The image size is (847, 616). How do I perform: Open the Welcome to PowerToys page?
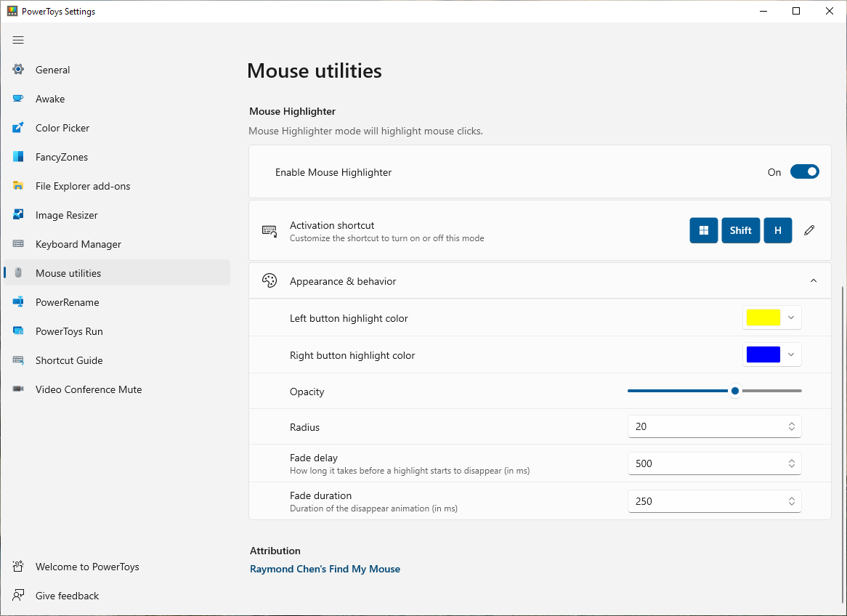click(x=117, y=567)
